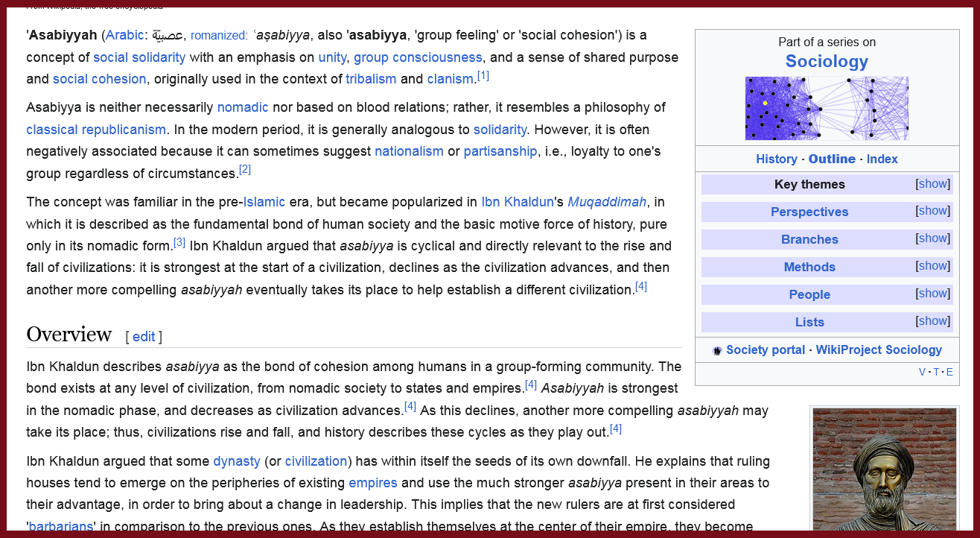Image resolution: width=980 pixels, height=538 pixels.
Task: Edit the template via E link
Action: 949,372
